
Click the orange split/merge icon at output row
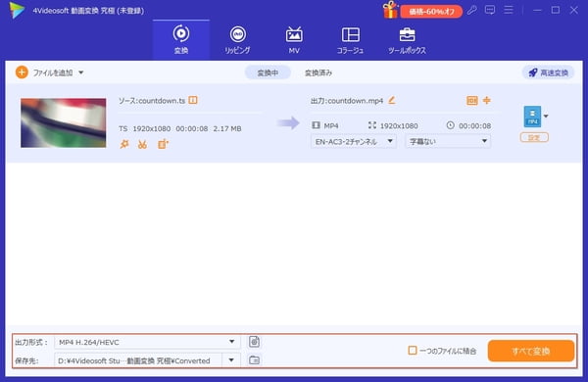tap(487, 100)
